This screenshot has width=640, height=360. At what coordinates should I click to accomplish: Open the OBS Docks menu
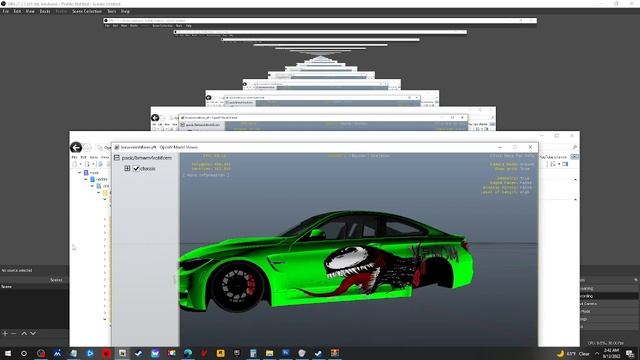(x=45, y=11)
